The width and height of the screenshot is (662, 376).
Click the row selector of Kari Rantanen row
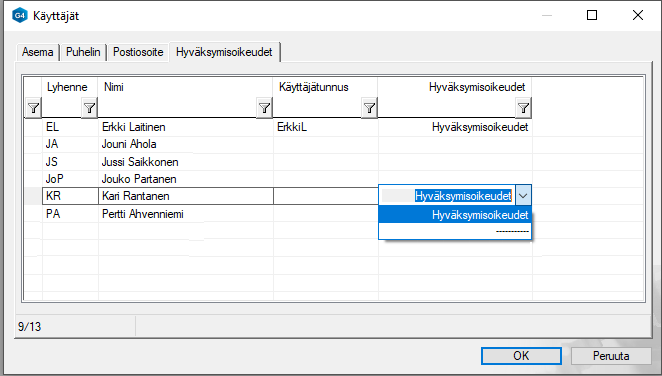coord(33,196)
